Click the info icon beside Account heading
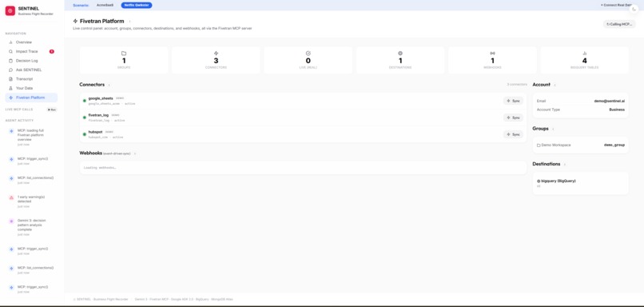Image resolution: width=644 pixels, height=307 pixels. (555, 85)
